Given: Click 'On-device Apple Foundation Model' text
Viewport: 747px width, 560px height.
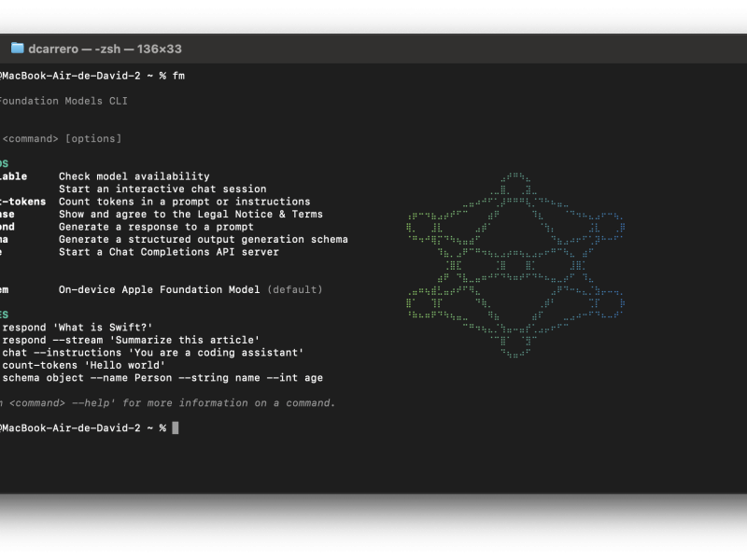Looking at the screenshot, I should [159, 289].
